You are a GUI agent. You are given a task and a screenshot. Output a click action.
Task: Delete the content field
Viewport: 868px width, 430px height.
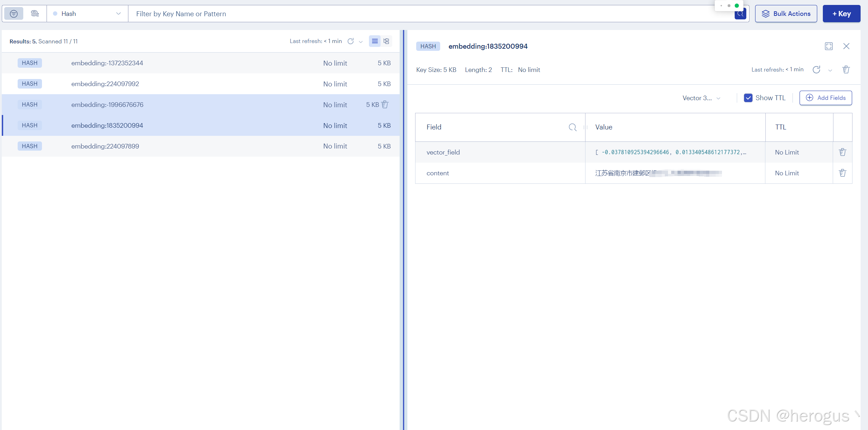click(x=843, y=173)
